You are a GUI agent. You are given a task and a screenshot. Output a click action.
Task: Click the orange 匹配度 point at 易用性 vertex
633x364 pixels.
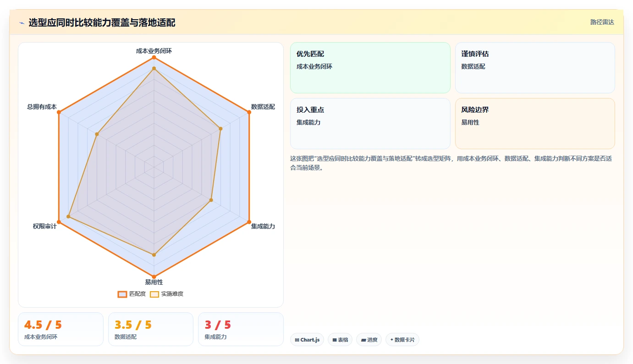pos(154,277)
